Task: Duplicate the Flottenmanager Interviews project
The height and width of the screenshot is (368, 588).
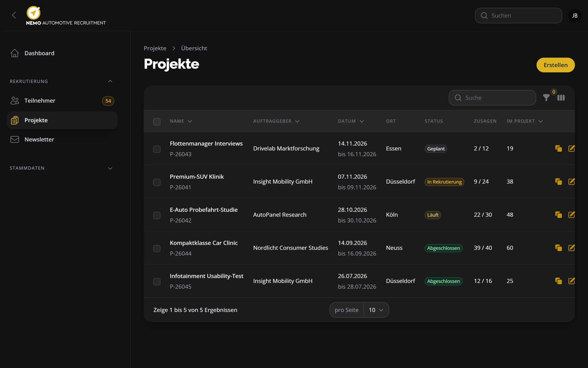Action: (x=558, y=148)
